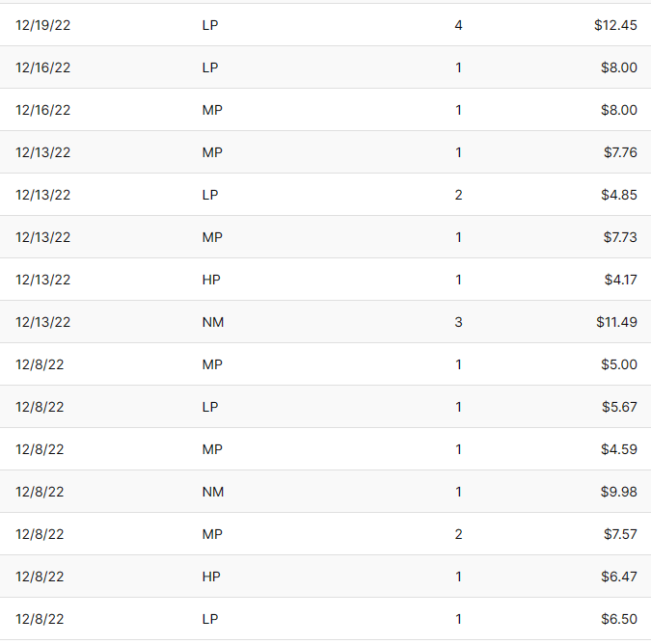Select the $7.76 price cell
The image size is (651, 644).
(618, 152)
